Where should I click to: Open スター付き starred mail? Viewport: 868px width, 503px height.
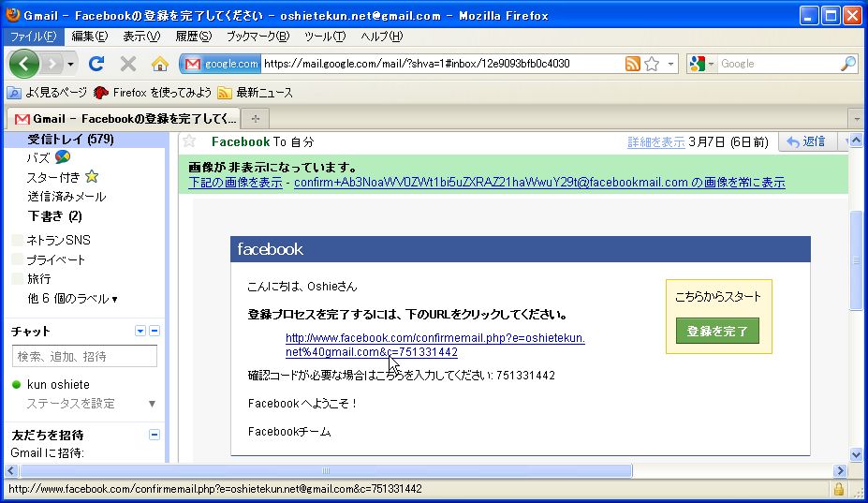pyautogui.click(x=53, y=177)
